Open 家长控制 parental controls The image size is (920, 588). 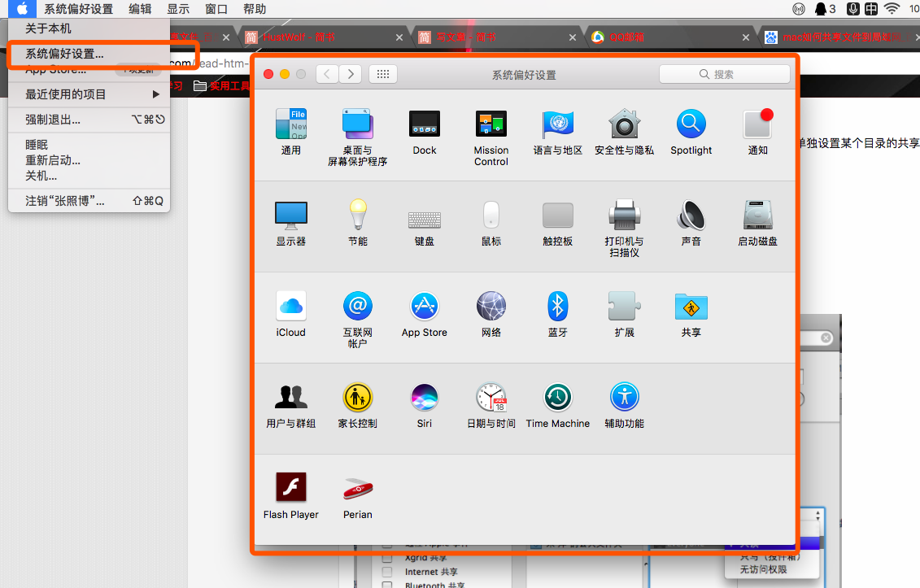tap(357, 405)
